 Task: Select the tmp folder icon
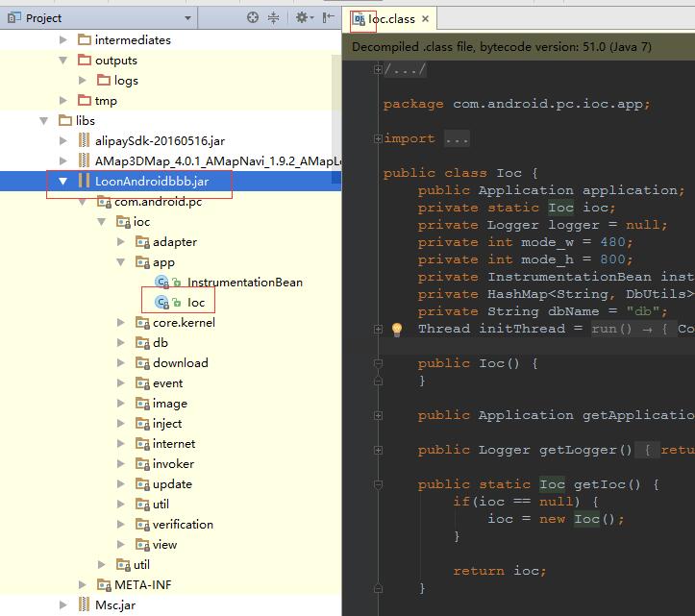(x=85, y=100)
